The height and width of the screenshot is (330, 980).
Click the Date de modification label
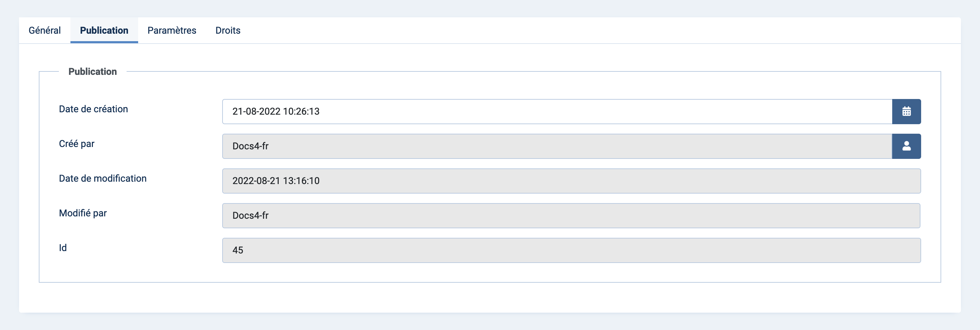103,178
